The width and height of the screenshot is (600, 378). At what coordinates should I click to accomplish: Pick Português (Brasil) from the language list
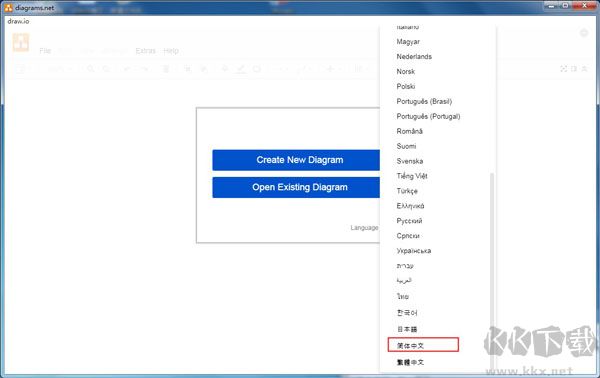tap(424, 101)
